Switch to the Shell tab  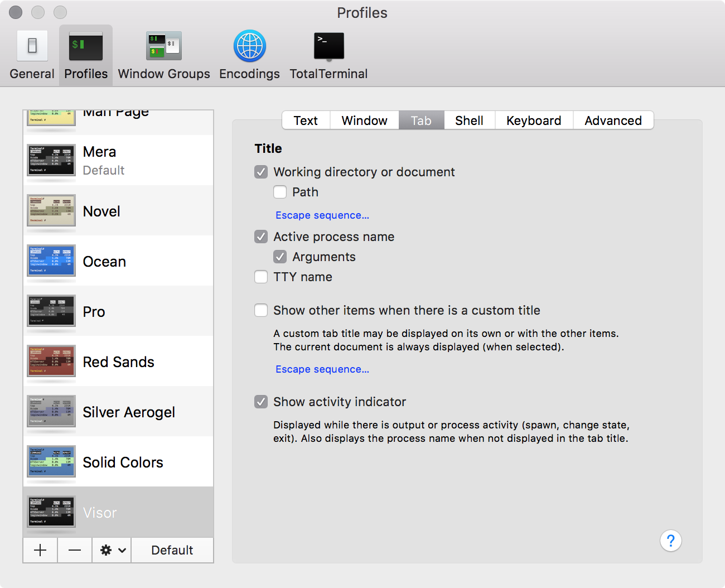(469, 121)
